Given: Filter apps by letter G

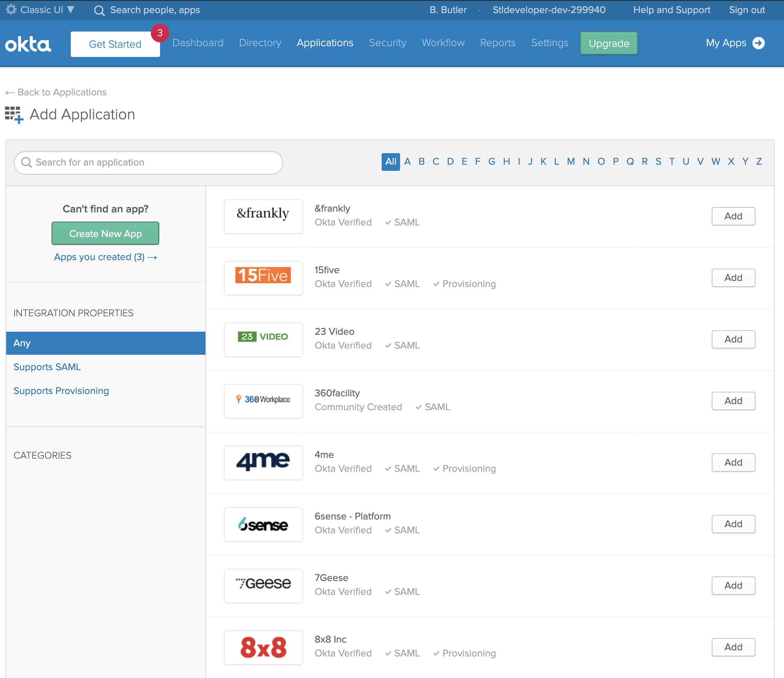Looking at the screenshot, I should tap(492, 162).
